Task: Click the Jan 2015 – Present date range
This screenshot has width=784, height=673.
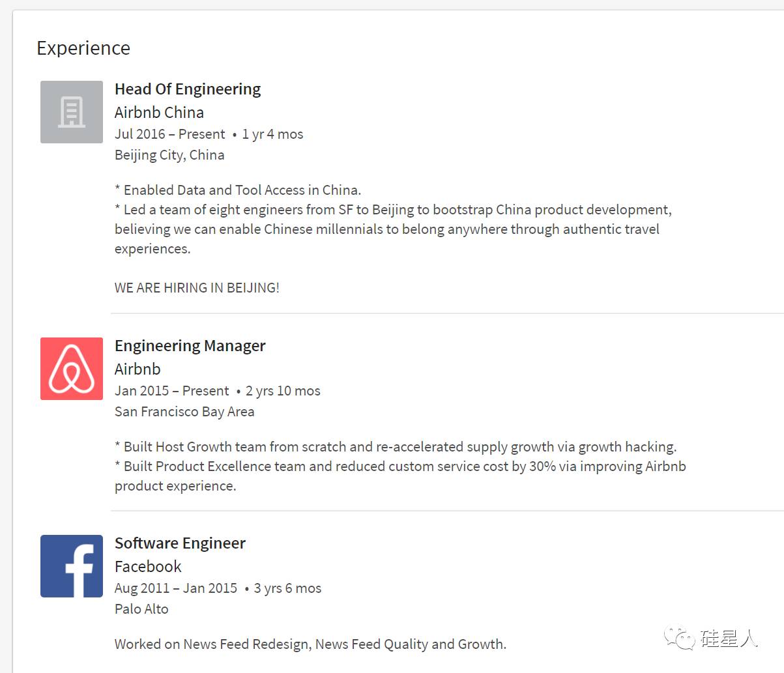Action: [x=171, y=391]
